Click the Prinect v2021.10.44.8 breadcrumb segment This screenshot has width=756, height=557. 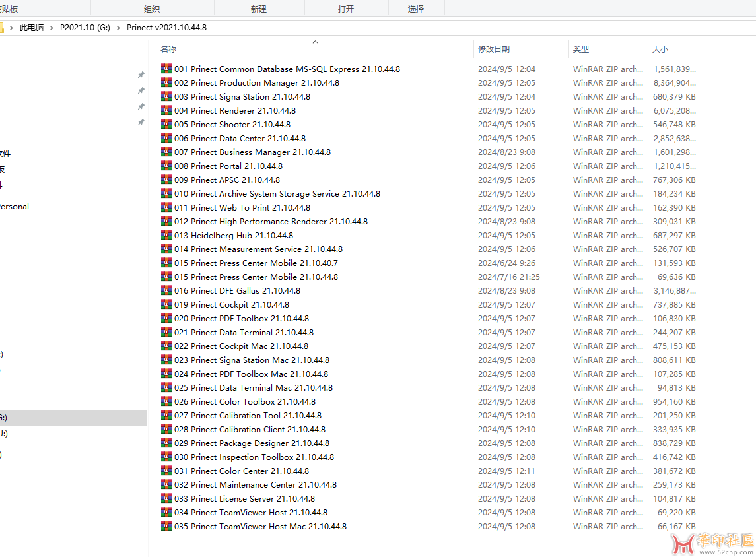[167, 28]
